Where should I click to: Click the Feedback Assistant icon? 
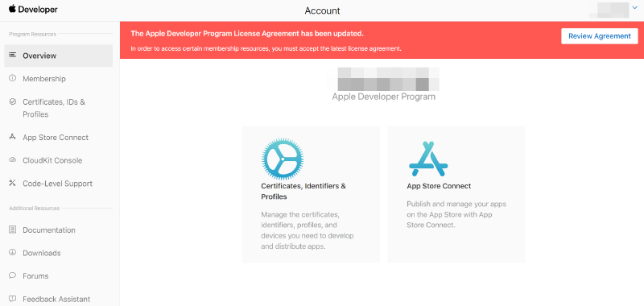12,298
